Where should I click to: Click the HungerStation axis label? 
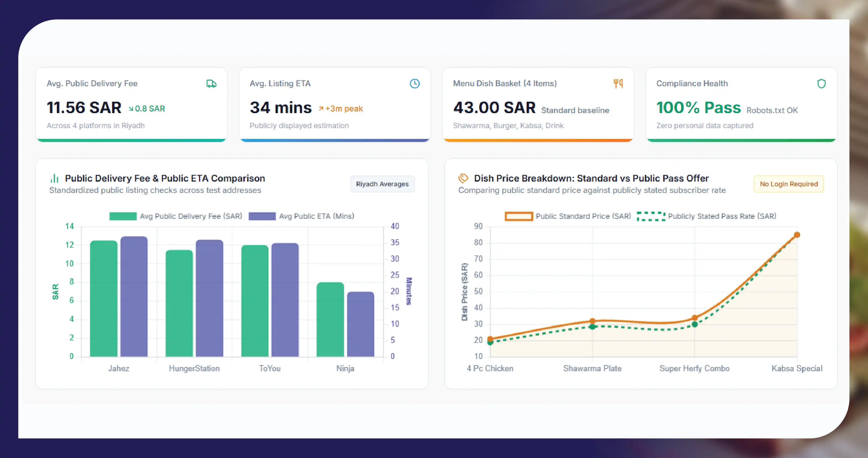(x=194, y=368)
